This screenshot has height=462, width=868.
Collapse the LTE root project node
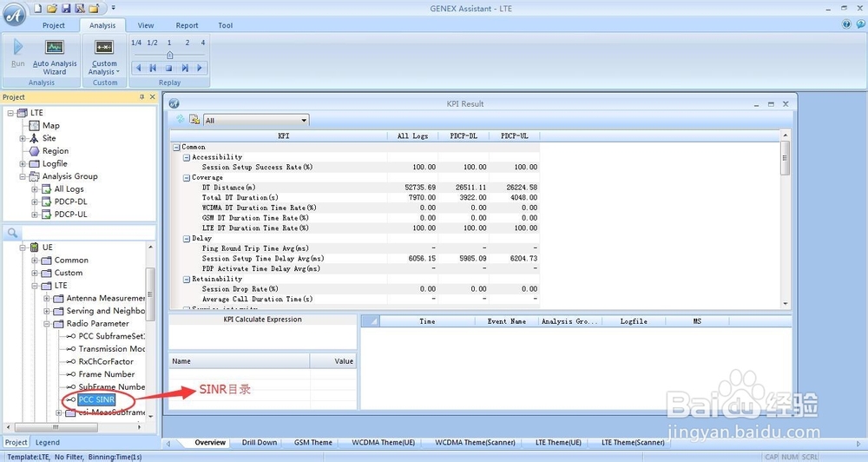pyautogui.click(x=10, y=113)
